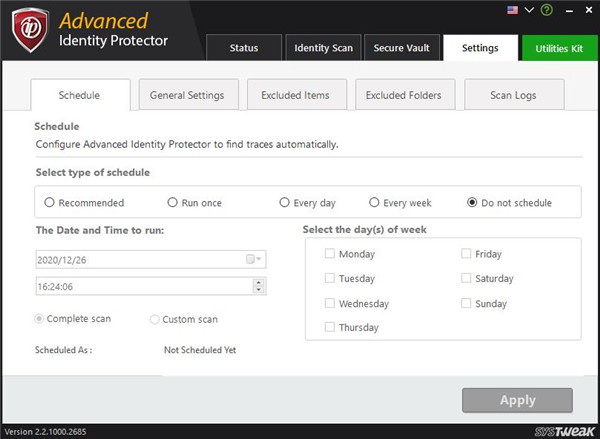600x439 pixels.
Task: Tick the Sunday checkbox
Action: click(x=466, y=303)
